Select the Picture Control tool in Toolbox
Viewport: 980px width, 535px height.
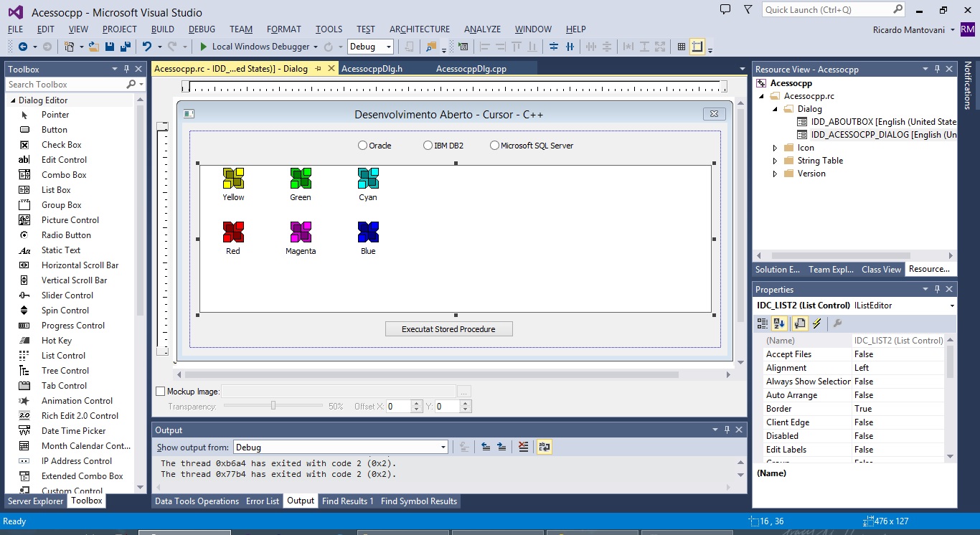point(70,220)
